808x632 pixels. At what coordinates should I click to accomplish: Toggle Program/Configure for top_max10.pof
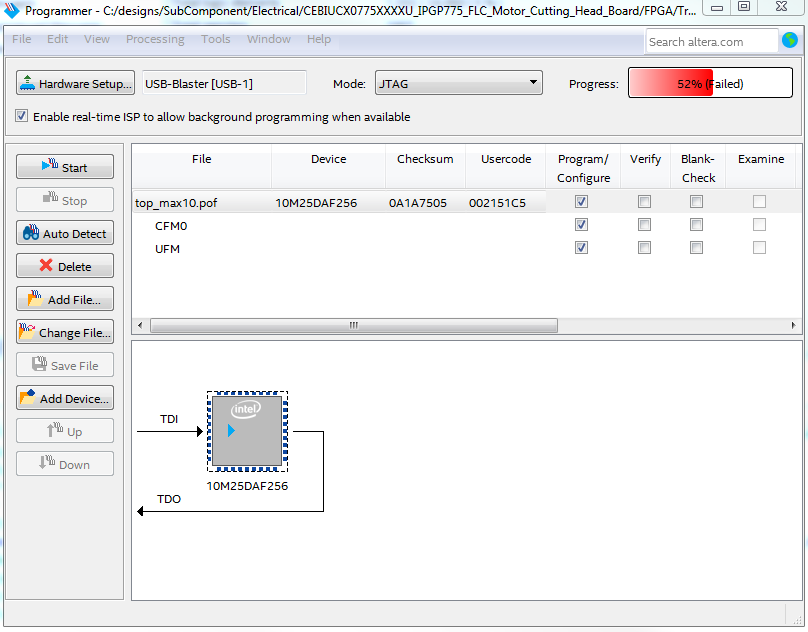[x=581, y=202]
